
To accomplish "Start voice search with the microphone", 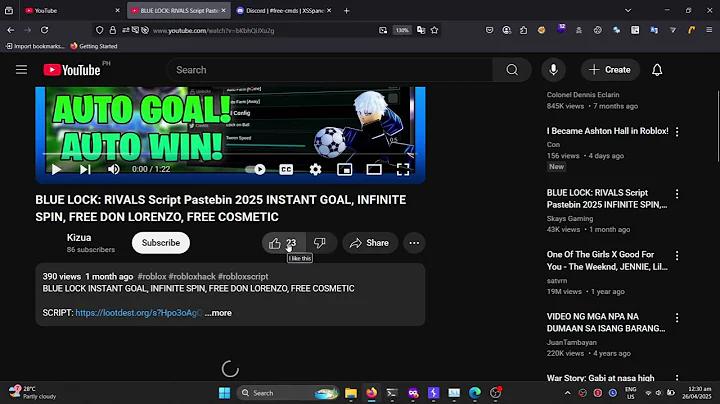I will coord(553,70).
